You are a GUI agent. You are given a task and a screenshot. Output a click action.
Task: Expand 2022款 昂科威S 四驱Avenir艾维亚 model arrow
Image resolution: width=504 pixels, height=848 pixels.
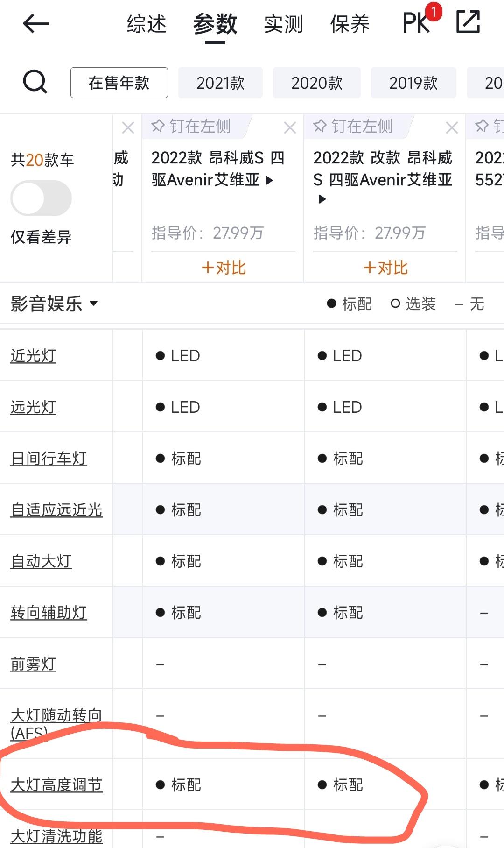click(269, 180)
